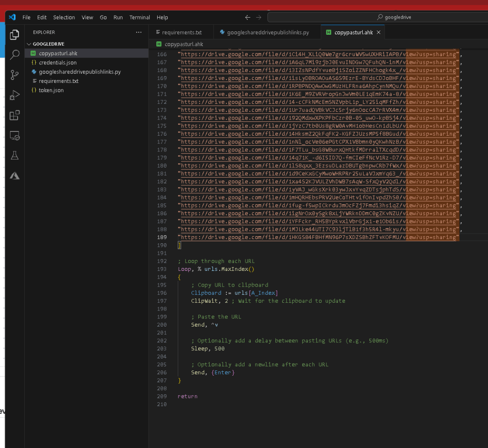Open the Selection menu
This screenshot has width=488, height=448.
coord(64,18)
